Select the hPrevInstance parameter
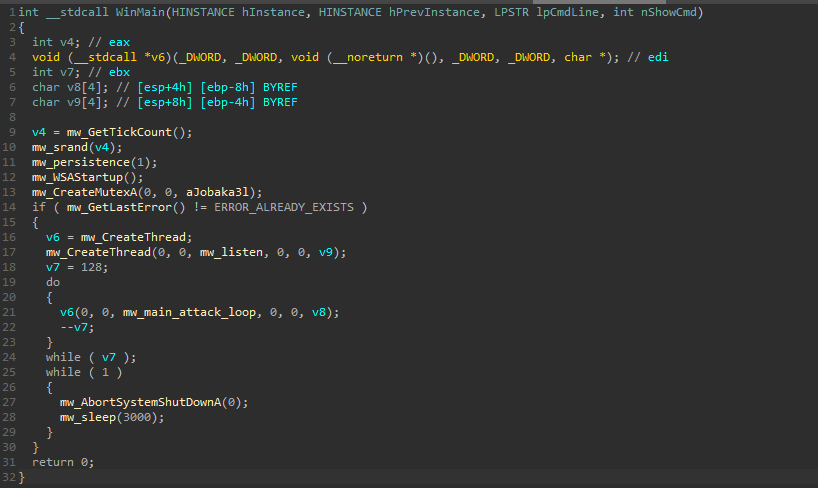Viewport: 818px width, 488px height. coord(434,12)
